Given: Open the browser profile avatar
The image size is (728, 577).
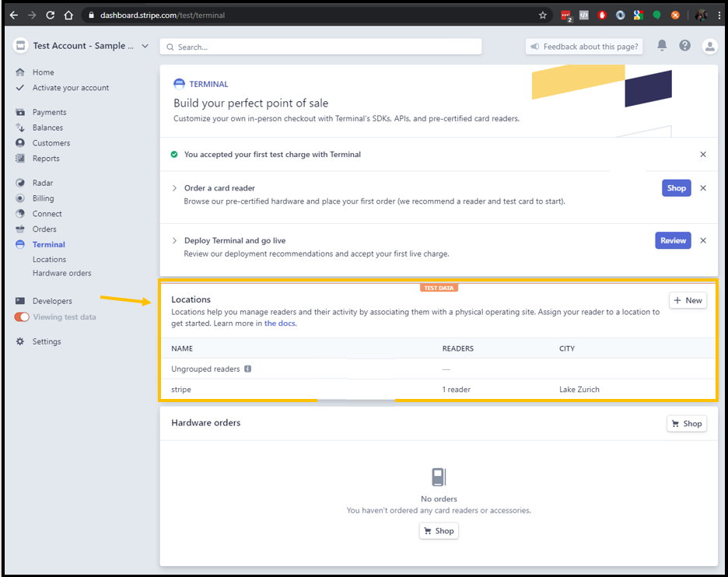Looking at the screenshot, I should (701, 16).
